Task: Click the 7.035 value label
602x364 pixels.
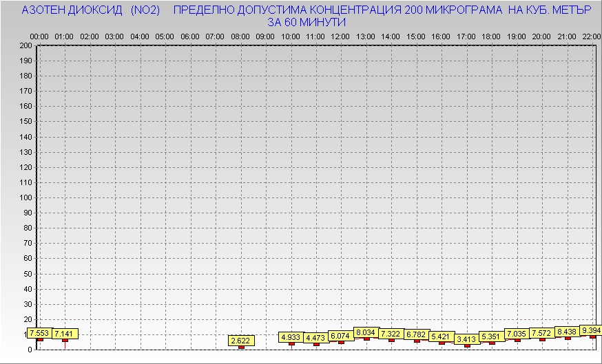Action: (517, 334)
